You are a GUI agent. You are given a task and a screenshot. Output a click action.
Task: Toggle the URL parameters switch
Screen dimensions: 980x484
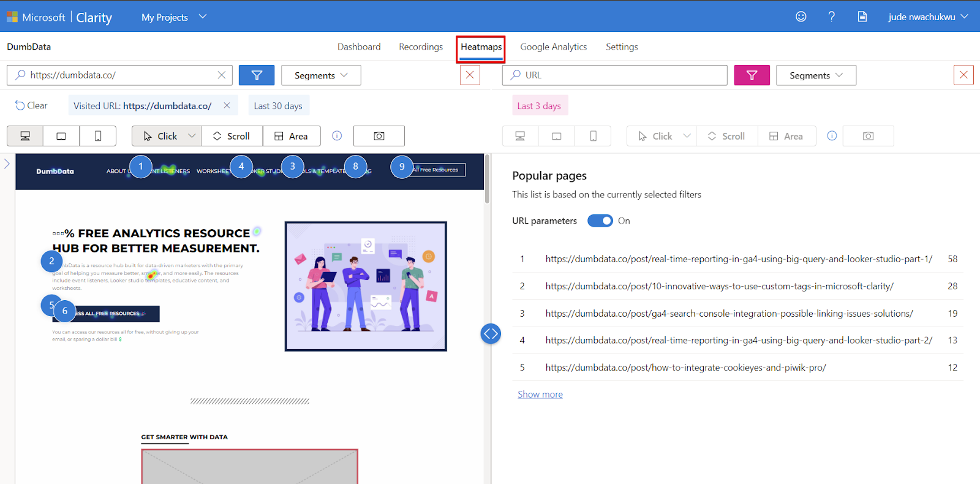tap(600, 221)
